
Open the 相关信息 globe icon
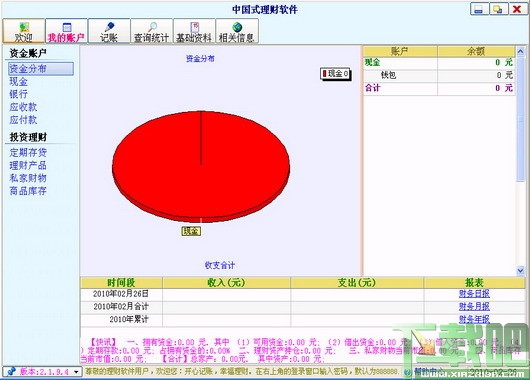tap(237, 27)
